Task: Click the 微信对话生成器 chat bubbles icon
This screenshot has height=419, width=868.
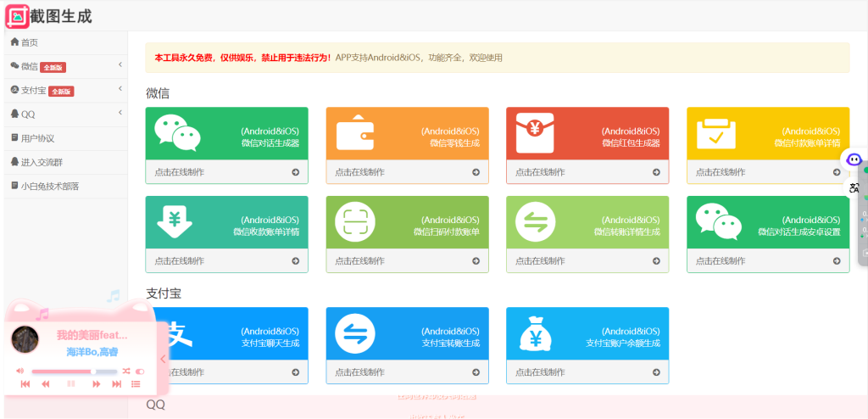Action: point(177,133)
